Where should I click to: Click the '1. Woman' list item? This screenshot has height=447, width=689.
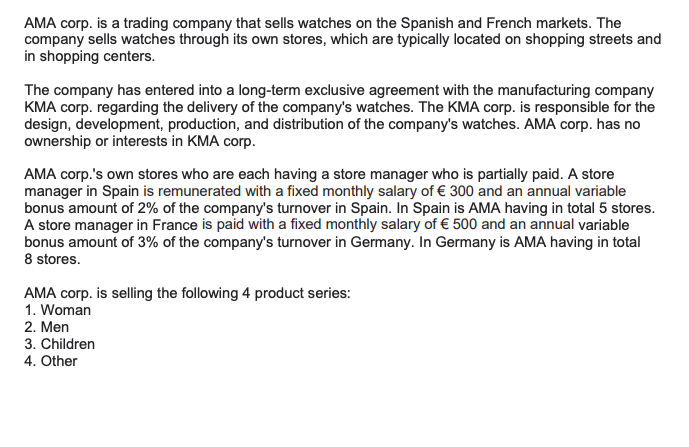tap(58, 310)
